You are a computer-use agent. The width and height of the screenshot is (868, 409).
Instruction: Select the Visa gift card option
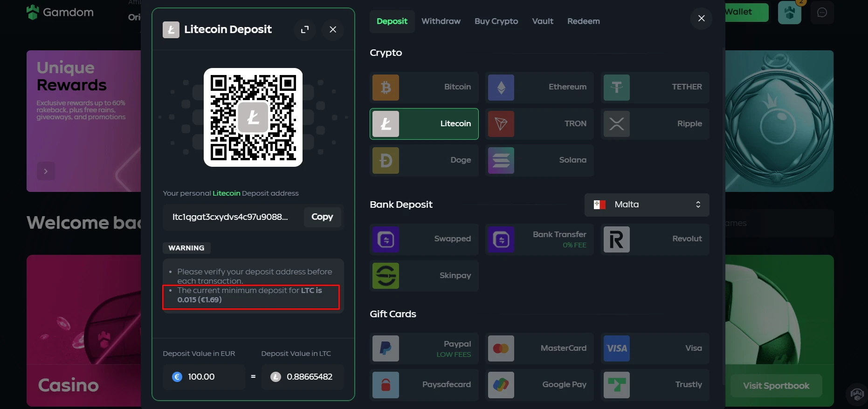(655, 348)
